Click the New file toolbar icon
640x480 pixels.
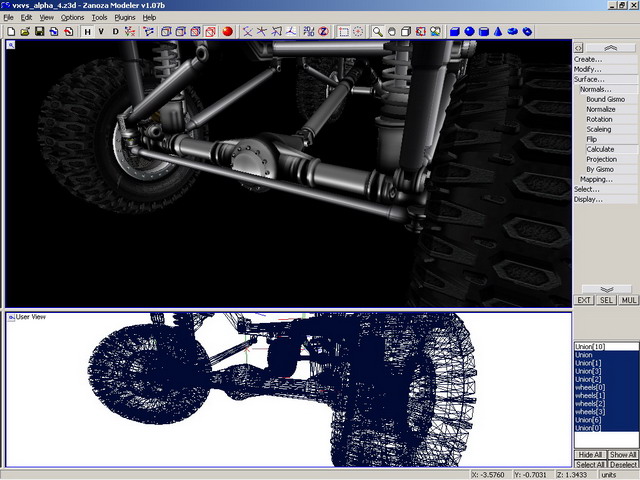tap(10, 31)
